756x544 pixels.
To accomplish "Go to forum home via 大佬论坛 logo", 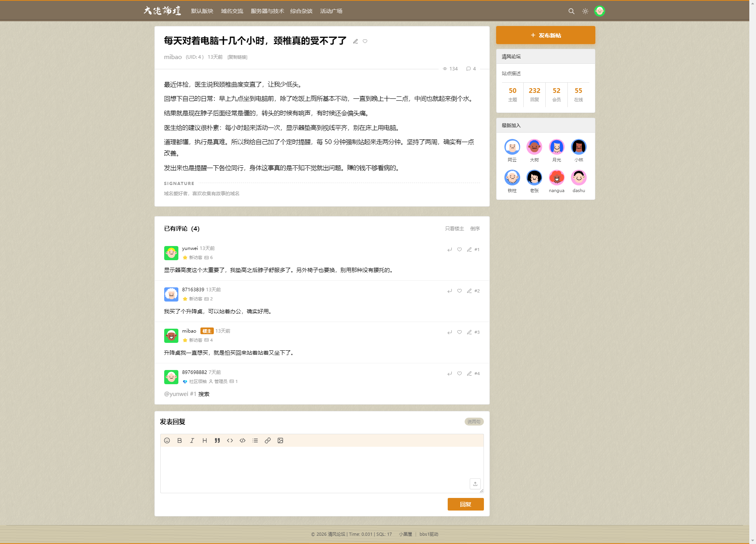I will 162,11.
